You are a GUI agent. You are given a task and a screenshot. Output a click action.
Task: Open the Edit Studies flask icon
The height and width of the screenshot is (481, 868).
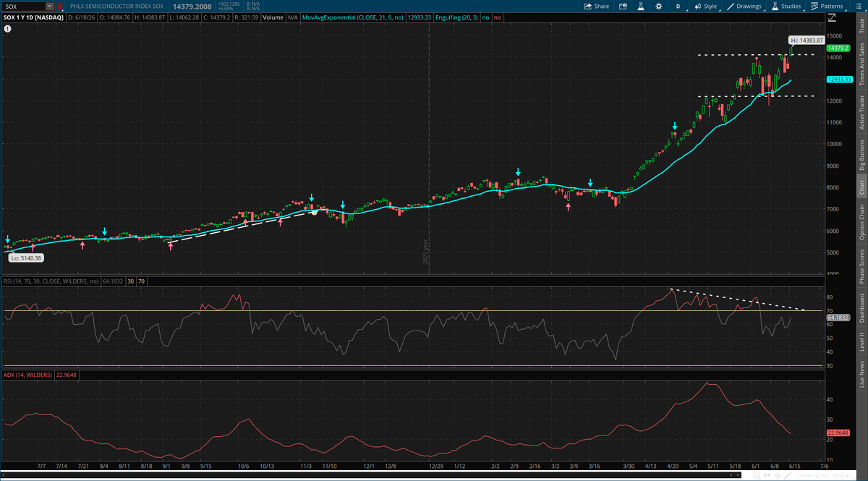[x=640, y=6]
